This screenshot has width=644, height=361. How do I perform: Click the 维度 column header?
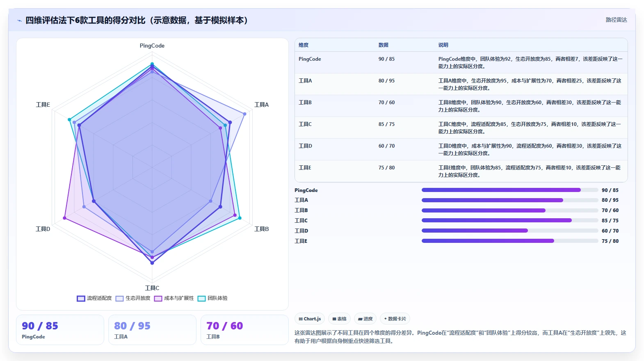click(x=304, y=45)
